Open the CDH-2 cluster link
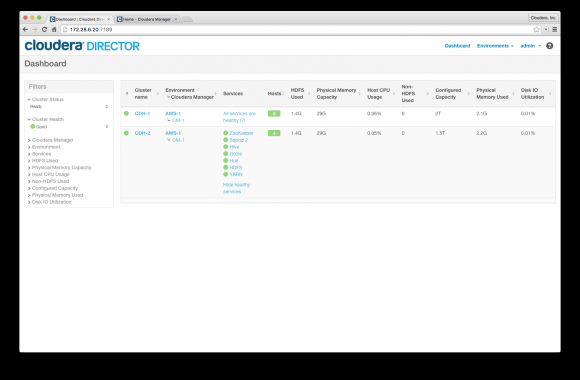Screen dimensions: 580x380 coord(142,133)
